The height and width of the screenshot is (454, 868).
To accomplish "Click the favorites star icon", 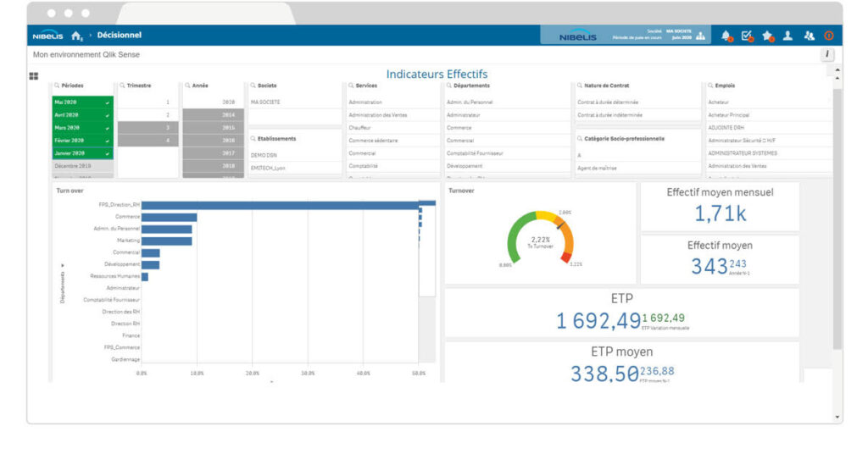I will [767, 36].
